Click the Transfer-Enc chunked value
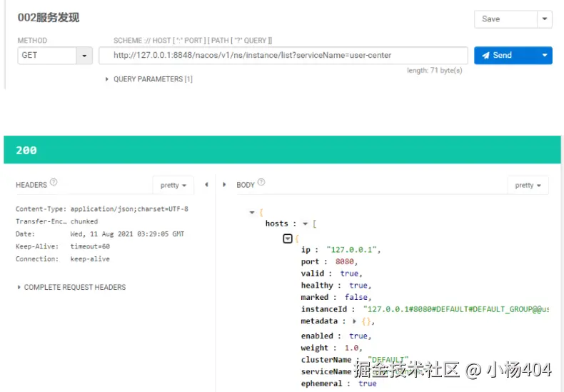Image resolution: width=564 pixels, height=392 pixels. (84, 221)
